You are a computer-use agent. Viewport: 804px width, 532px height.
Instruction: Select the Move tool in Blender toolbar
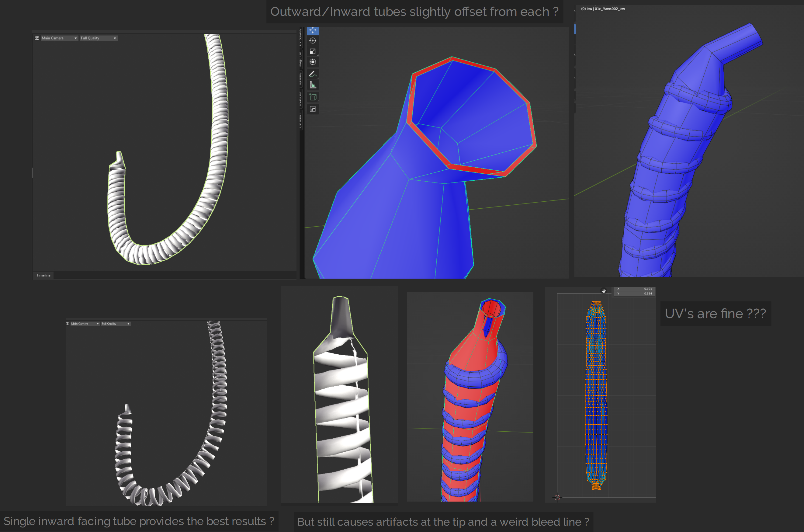coord(313,30)
